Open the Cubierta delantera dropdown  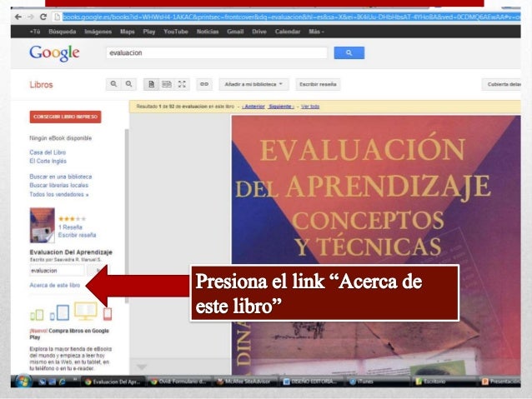pyautogui.click(x=501, y=84)
